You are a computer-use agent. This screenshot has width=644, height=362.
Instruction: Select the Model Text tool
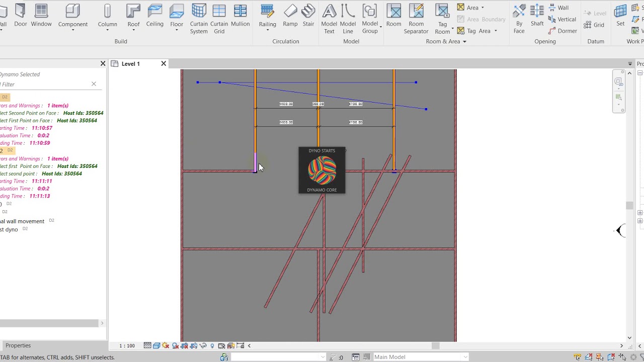pos(329,19)
